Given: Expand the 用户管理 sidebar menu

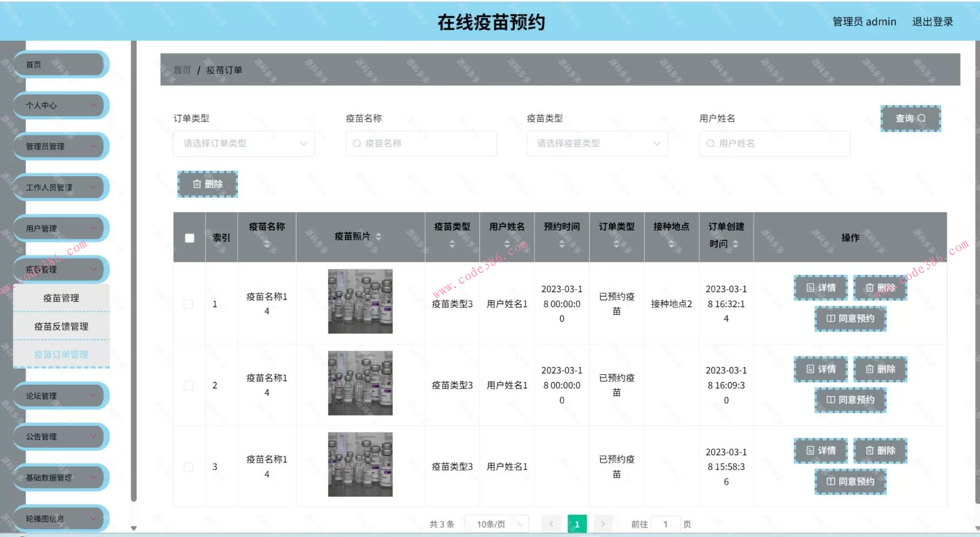Looking at the screenshot, I should pyautogui.click(x=61, y=228).
